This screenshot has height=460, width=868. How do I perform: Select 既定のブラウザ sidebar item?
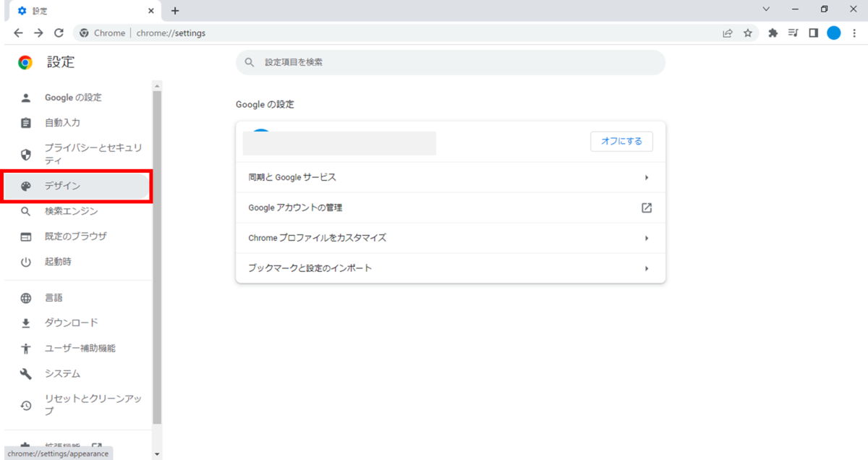(x=77, y=237)
